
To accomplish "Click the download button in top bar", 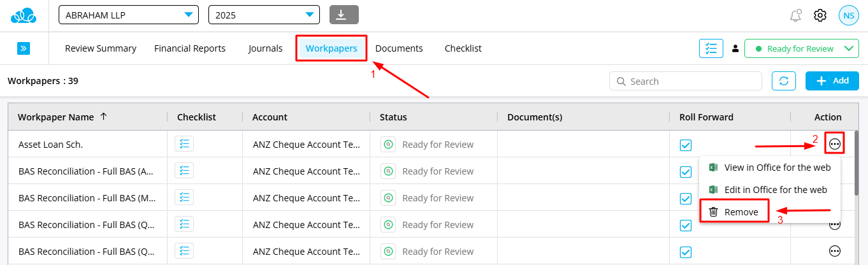I will coord(344,15).
